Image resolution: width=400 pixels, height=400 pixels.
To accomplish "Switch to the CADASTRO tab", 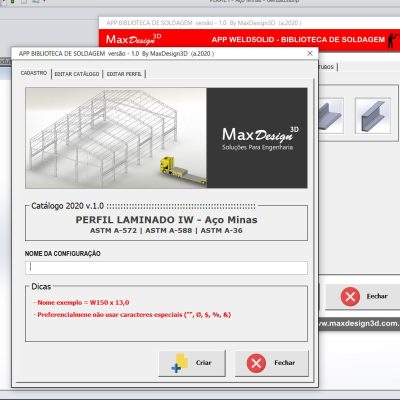I will [34, 73].
